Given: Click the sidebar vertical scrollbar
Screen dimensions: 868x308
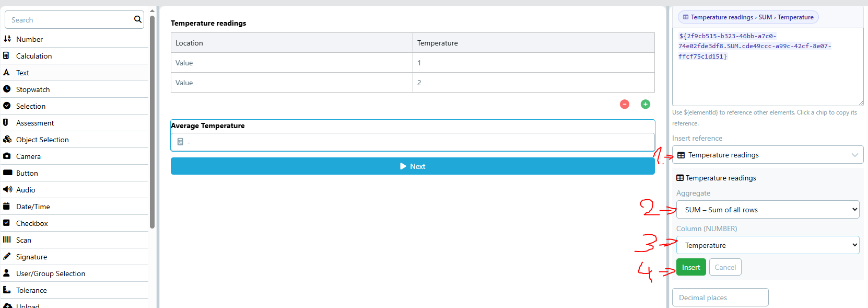Looking at the screenshot, I should pyautogui.click(x=152, y=122).
